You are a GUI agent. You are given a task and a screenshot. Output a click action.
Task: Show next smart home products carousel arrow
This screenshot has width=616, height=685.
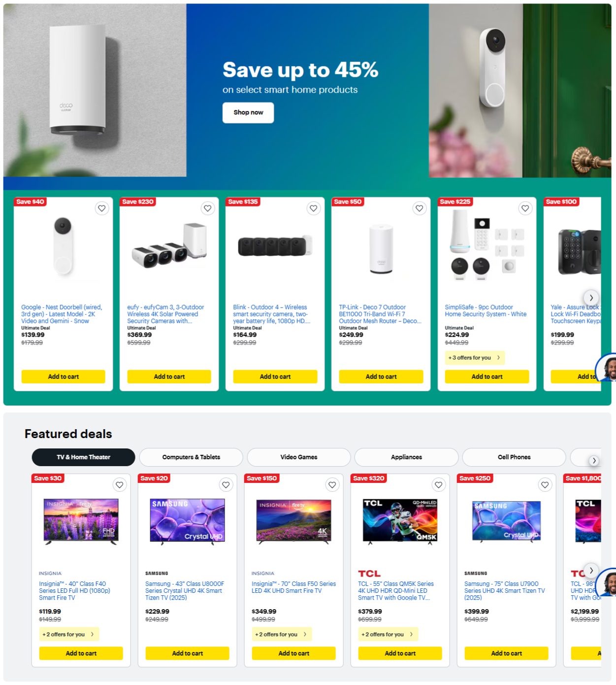591,298
